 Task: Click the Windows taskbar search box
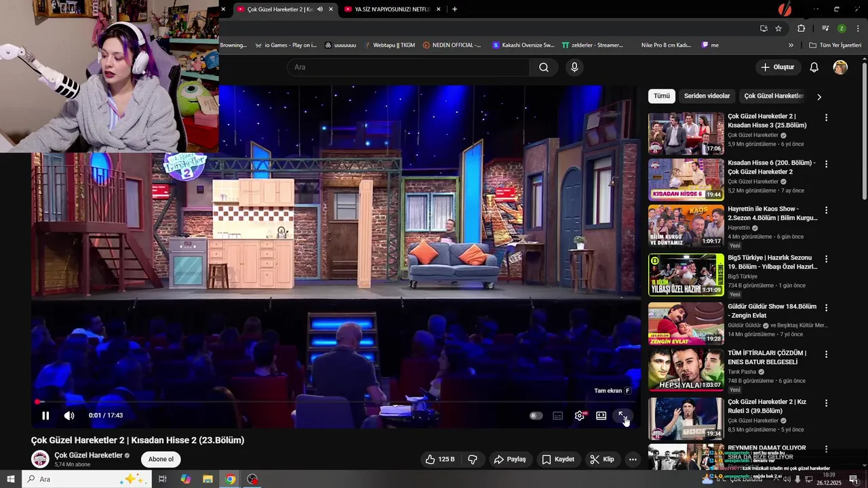[x=87, y=479]
